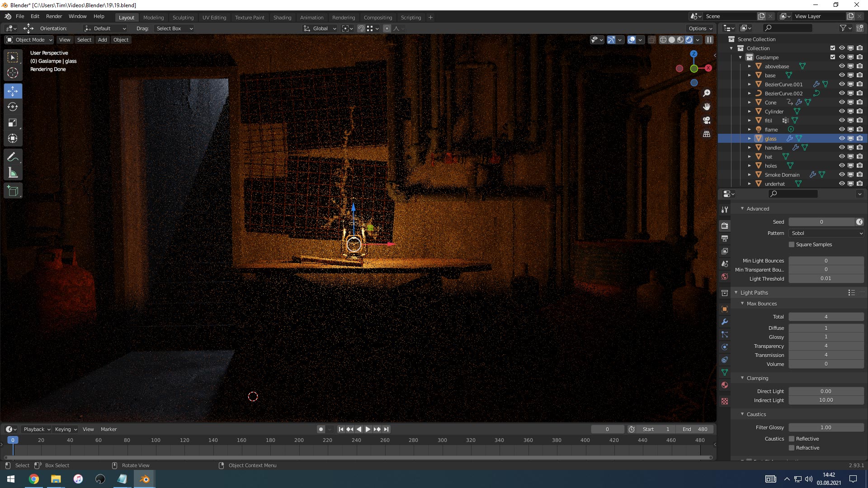Viewport: 868px width, 488px height.
Task: Switch to wireframe viewport shading
Action: 663,40
